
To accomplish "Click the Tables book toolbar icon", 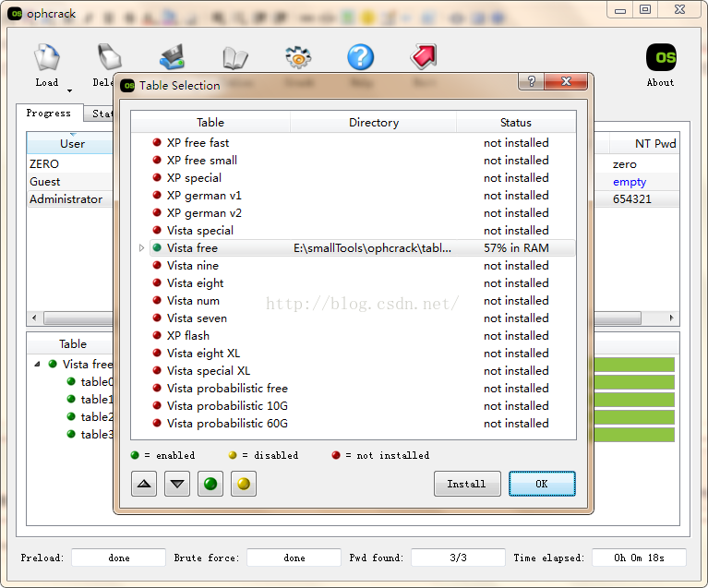I will coord(235,58).
